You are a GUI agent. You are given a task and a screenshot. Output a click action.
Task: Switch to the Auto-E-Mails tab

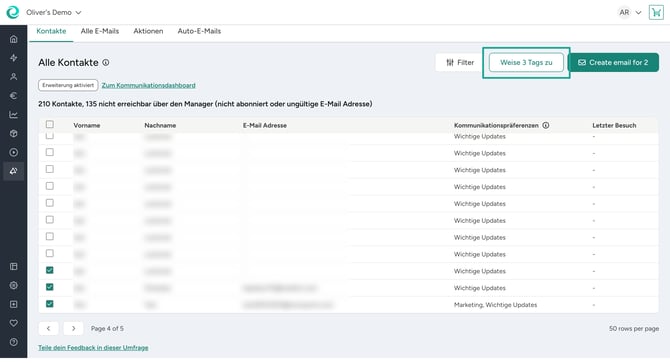click(x=199, y=31)
